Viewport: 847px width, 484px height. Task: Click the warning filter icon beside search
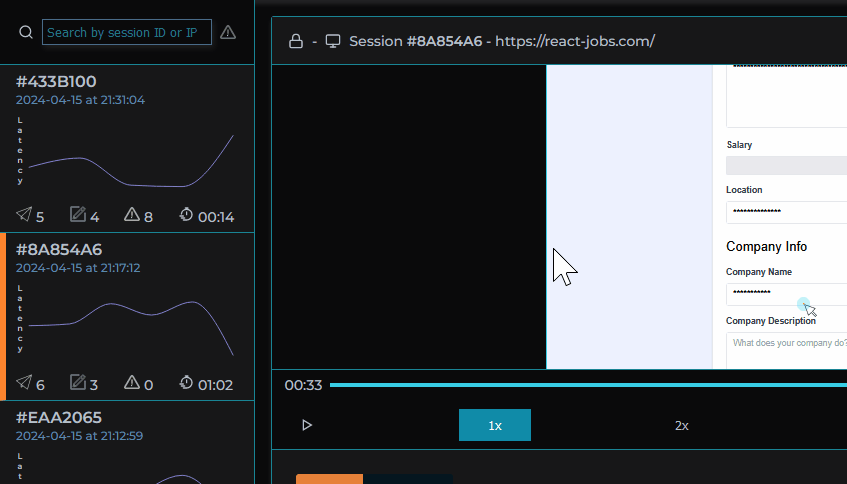228,32
